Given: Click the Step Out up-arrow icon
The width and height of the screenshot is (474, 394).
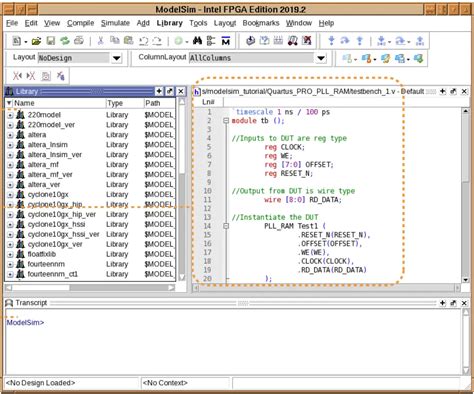Looking at the screenshot, I should [360, 41].
